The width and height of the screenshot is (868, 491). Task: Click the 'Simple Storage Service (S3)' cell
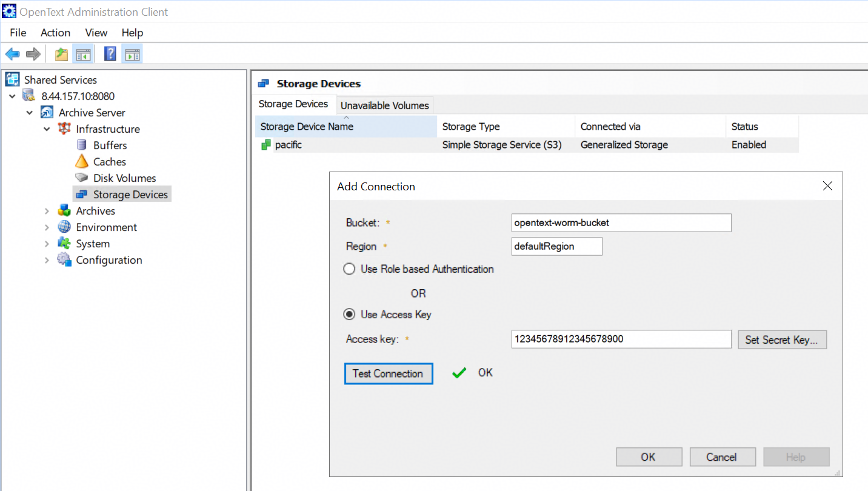pos(502,145)
